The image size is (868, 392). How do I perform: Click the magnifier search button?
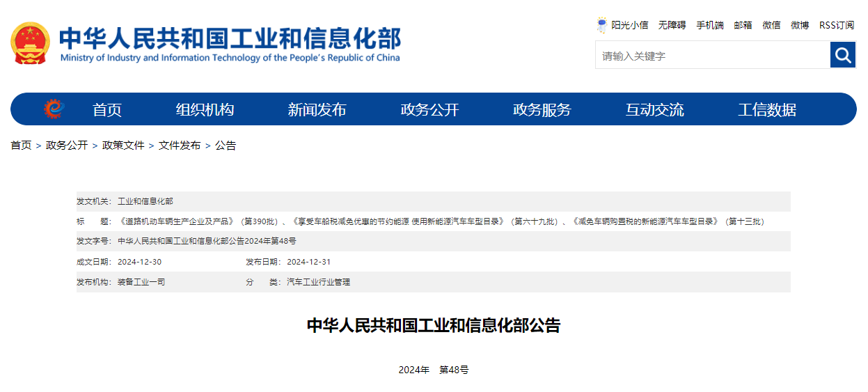842,55
